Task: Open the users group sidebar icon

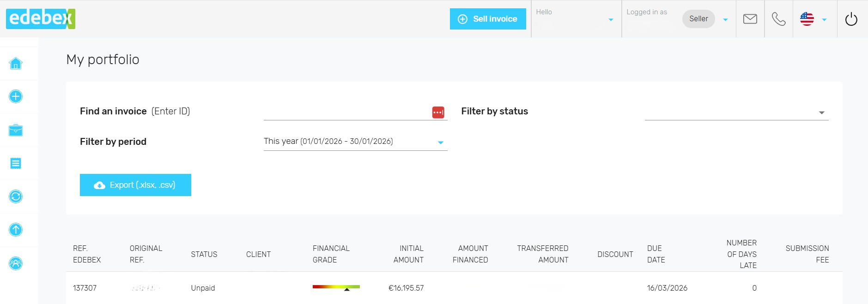Action: (x=16, y=263)
